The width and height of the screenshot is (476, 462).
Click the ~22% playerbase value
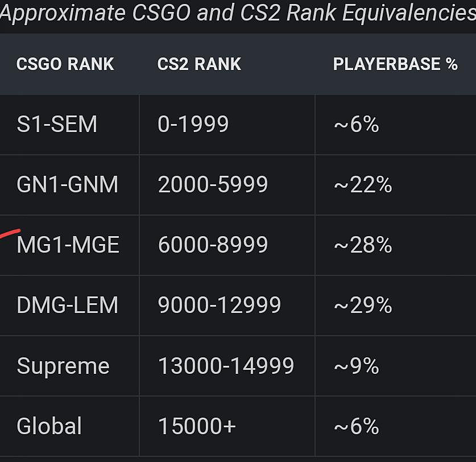click(363, 185)
